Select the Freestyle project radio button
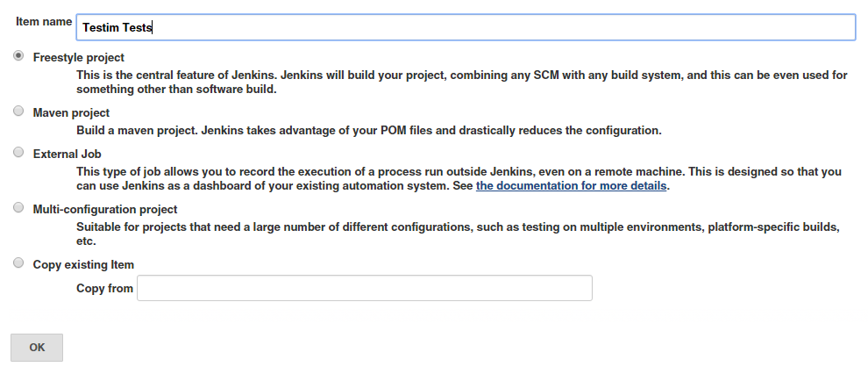 pos(18,56)
